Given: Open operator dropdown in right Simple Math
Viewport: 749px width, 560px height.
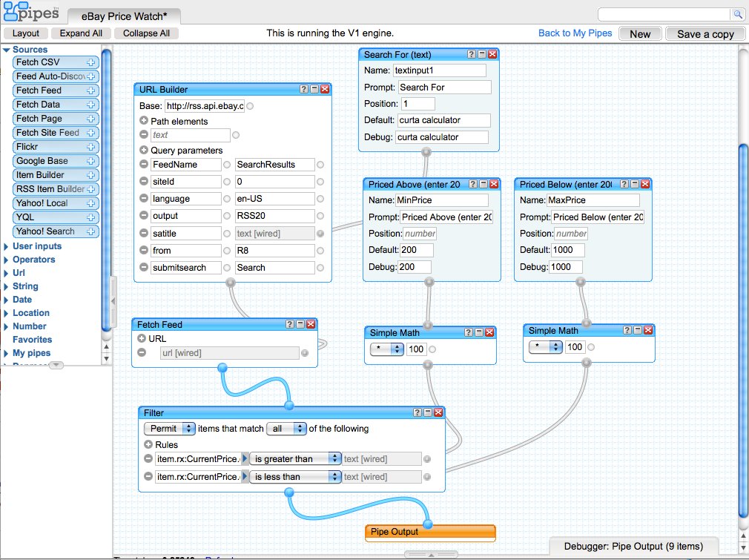Looking at the screenshot, I should click(546, 346).
